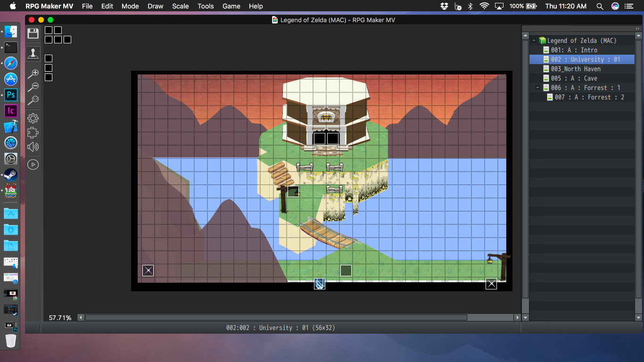Start Playtest with the play icon

pyautogui.click(x=33, y=165)
